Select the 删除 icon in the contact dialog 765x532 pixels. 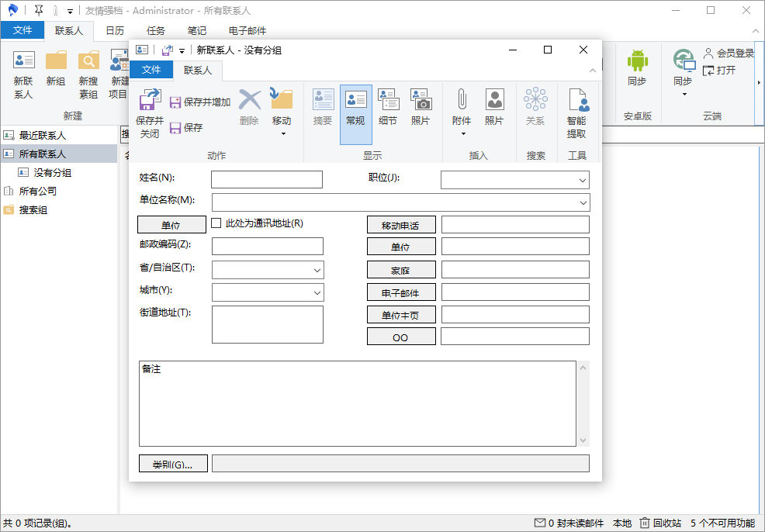250,105
